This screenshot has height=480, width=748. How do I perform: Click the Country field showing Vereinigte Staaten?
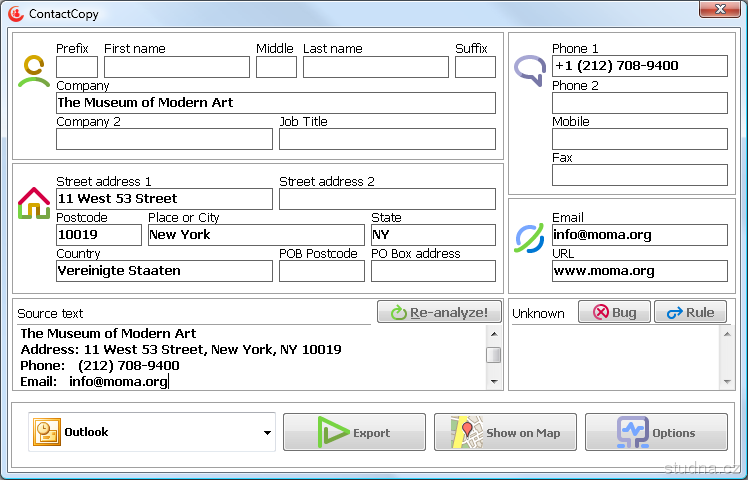click(164, 271)
